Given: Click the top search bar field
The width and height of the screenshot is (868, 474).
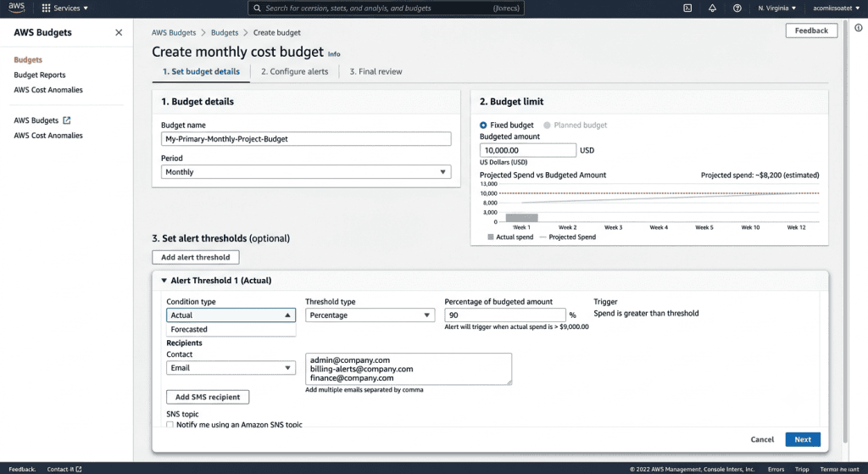Looking at the screenshot, I should click(386, 8).
